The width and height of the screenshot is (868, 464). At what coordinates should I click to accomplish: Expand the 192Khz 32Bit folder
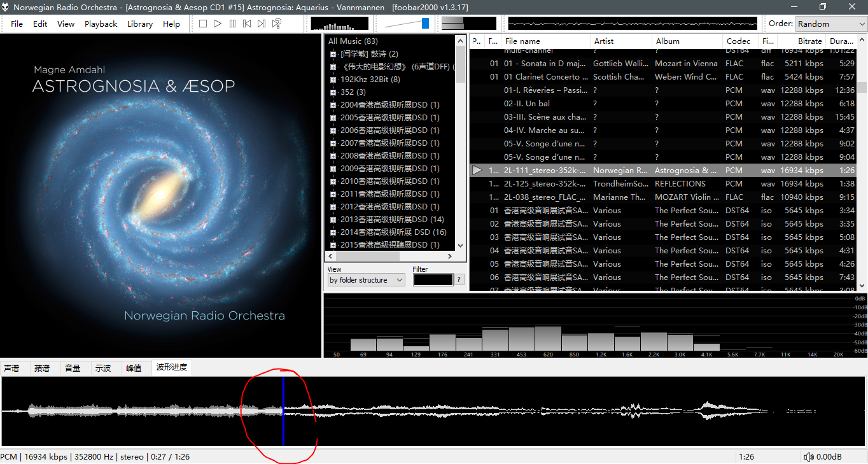pos(333,80)
